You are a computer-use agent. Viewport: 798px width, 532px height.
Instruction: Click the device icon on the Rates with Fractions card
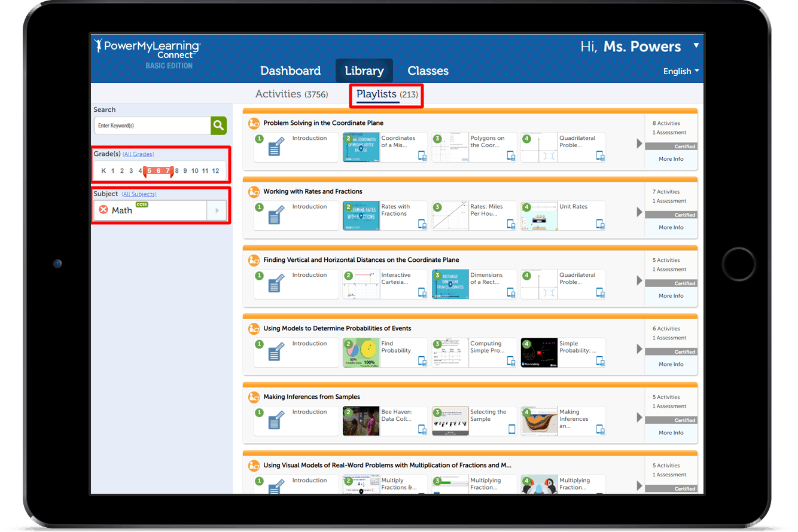[422, 224]
